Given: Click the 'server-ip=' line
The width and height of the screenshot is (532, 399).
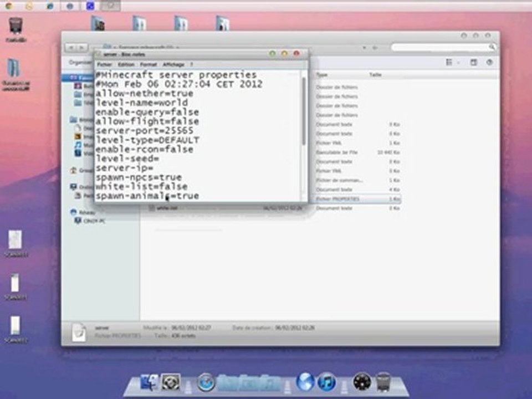Looking at the screenshot, I should click(124, 168).
